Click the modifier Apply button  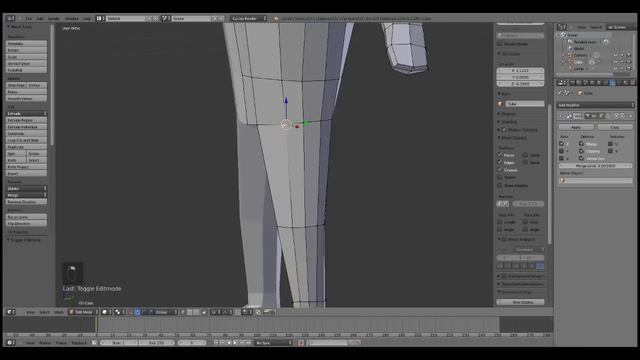point(576,127)
